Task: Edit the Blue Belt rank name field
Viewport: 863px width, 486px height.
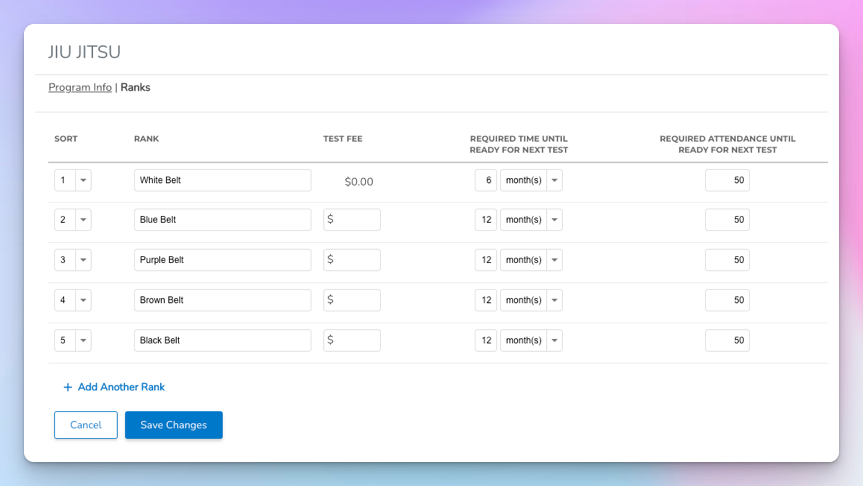Action: pyautogui.click(x=222, y=220)
